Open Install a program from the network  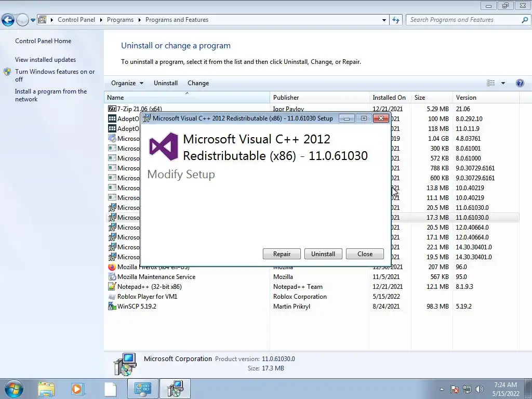(x=51, y=95)
